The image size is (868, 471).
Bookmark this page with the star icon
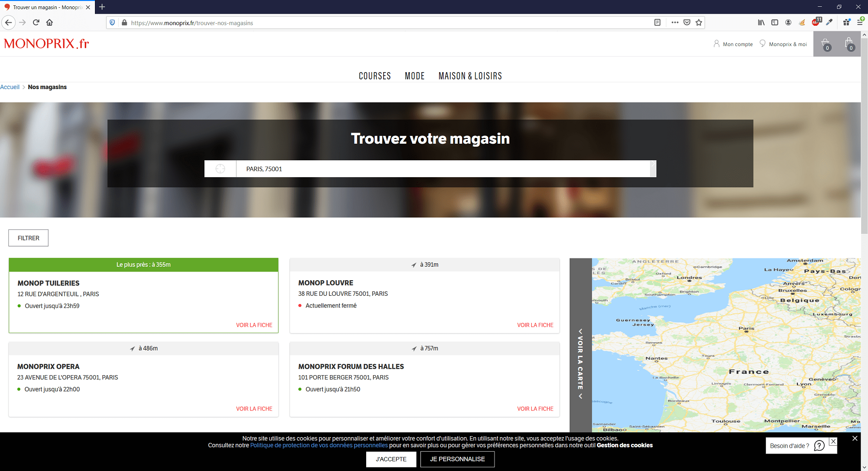pos(698,22)
